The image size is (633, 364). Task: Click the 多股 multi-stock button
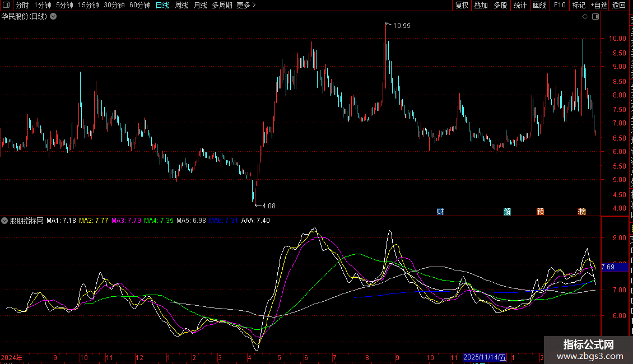pos(500,5)
